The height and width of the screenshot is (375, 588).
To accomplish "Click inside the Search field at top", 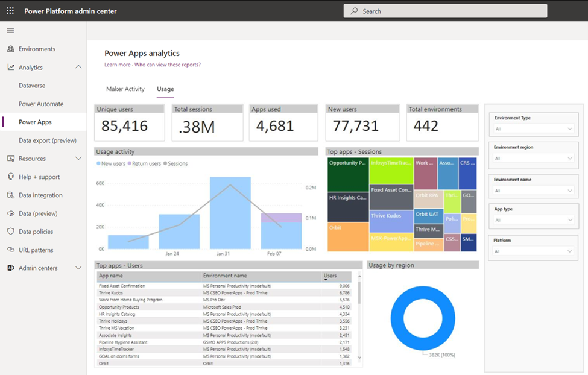I will coord(444,10).
